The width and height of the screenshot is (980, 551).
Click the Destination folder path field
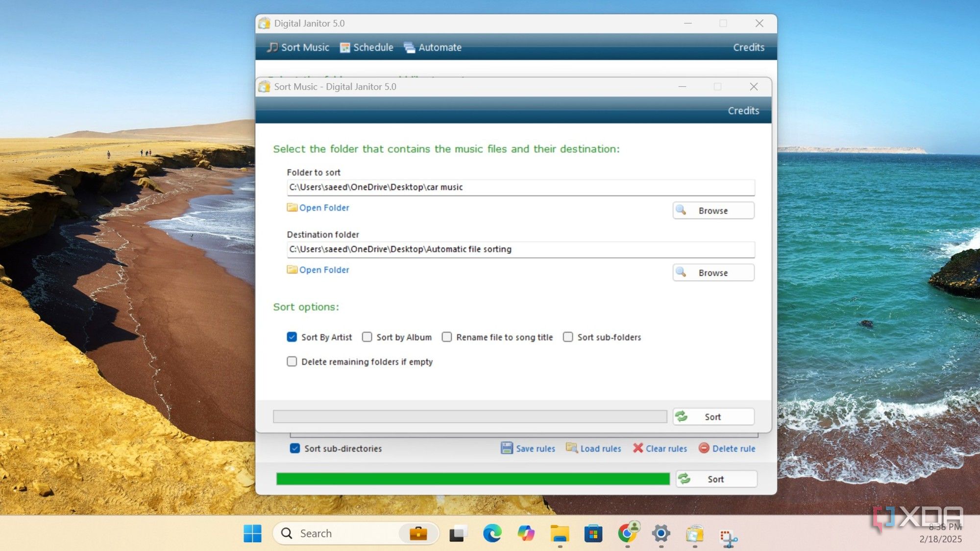click(520, 249)
